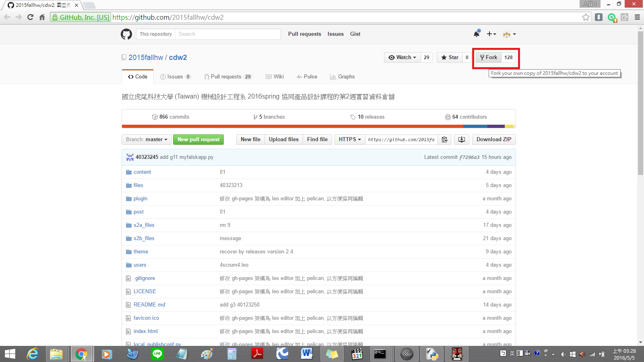Open Pull requests in the top navigation

click(x=305, y=34)
